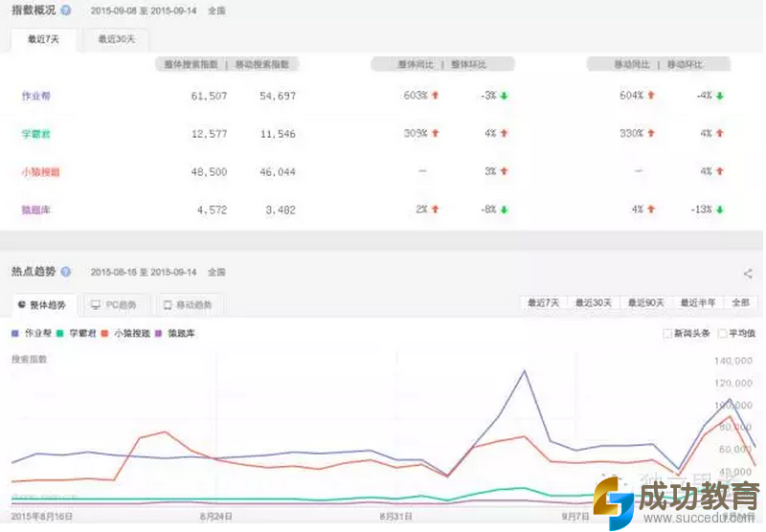Switch to 最近30天 tab in 指数概况
This screenshot has width=766, height=532.
pos(115,39)
